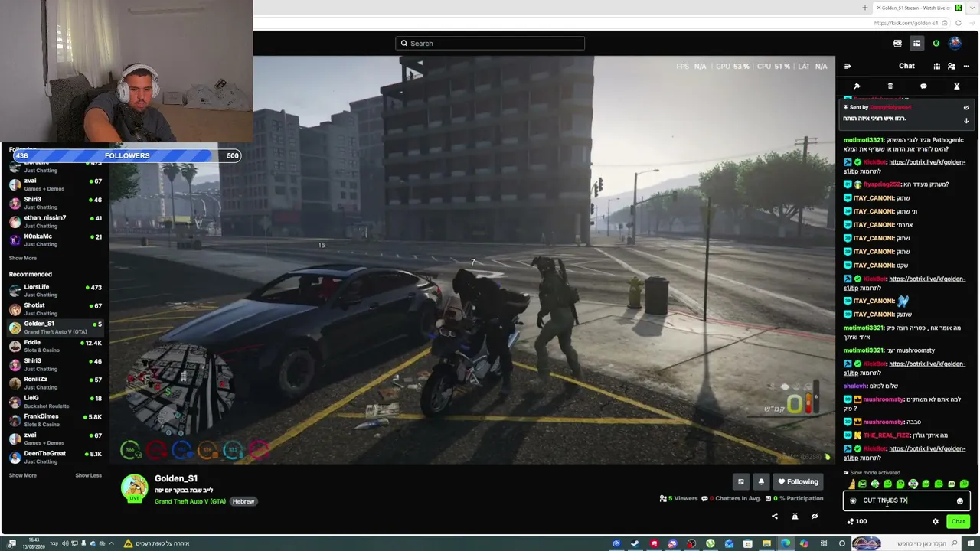Toggle the Following button

click(798, 482)
